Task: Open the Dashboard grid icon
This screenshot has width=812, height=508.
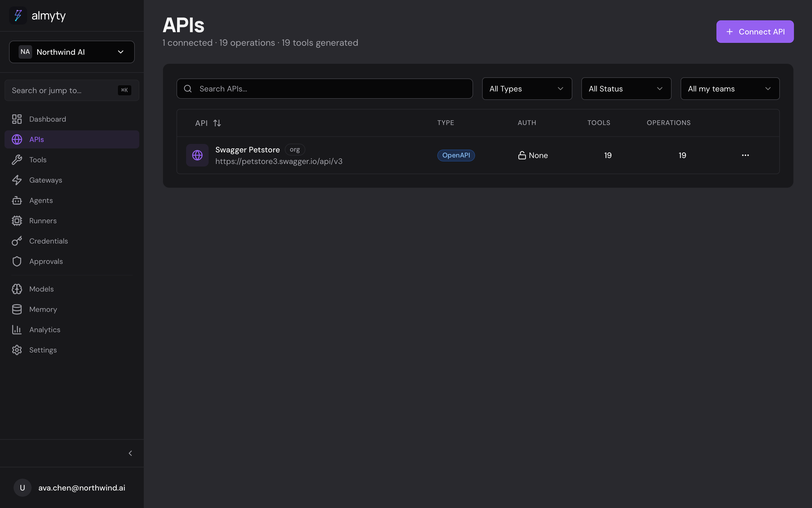Action: point(17,119)
